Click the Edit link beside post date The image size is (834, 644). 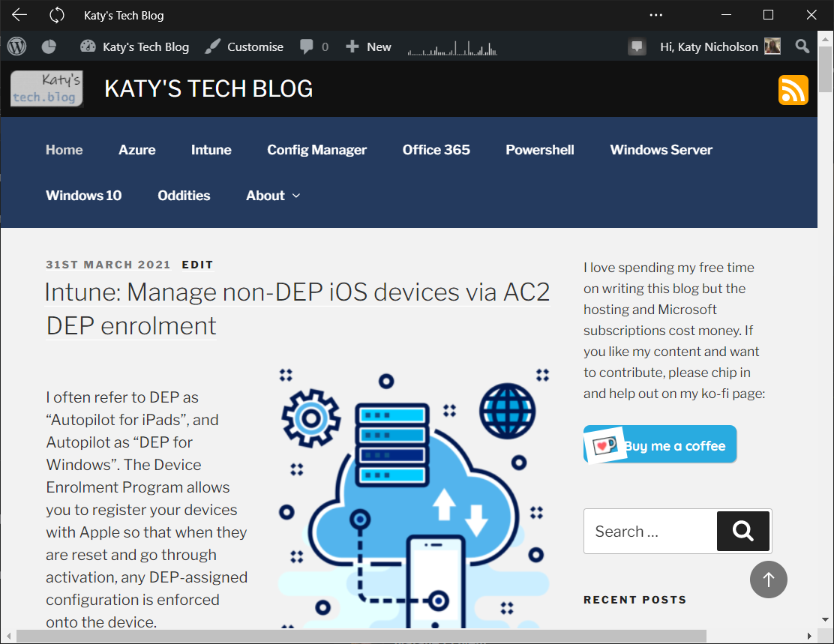pyautogui.click(x=197, y=265)
